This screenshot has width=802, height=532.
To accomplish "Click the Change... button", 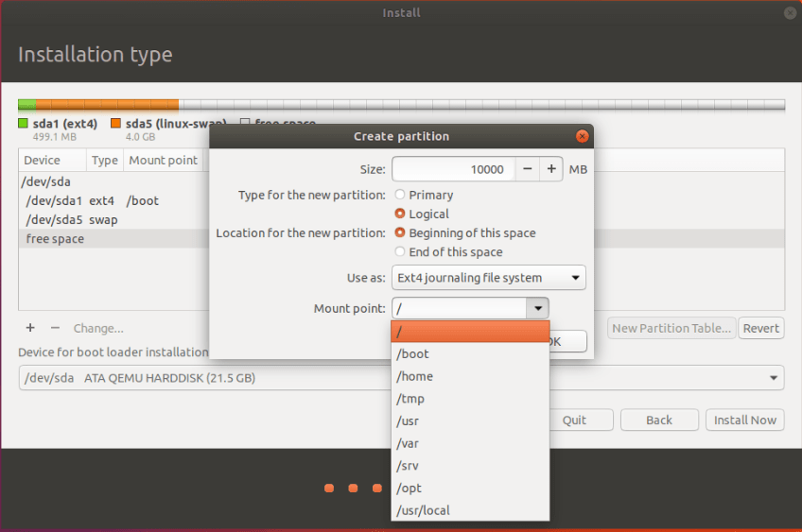I will (98, 328).
